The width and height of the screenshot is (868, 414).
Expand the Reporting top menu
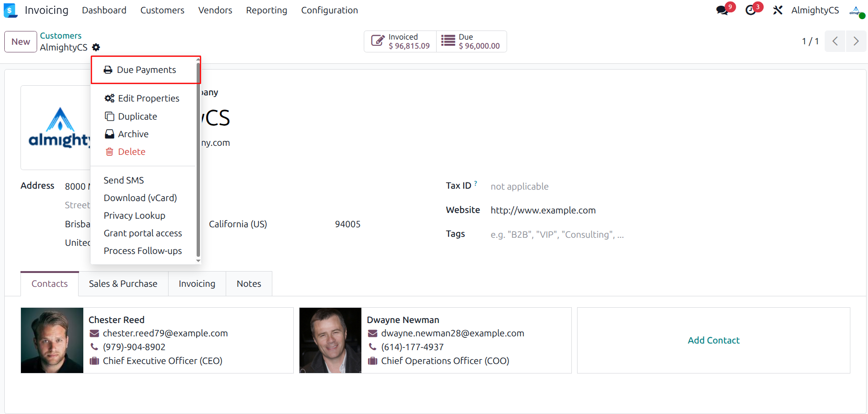click(267, 10)
